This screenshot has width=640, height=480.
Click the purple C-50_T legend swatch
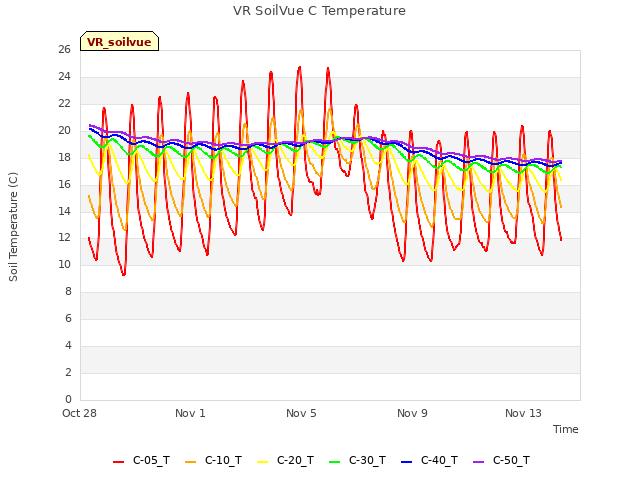(x=478, y=462)
